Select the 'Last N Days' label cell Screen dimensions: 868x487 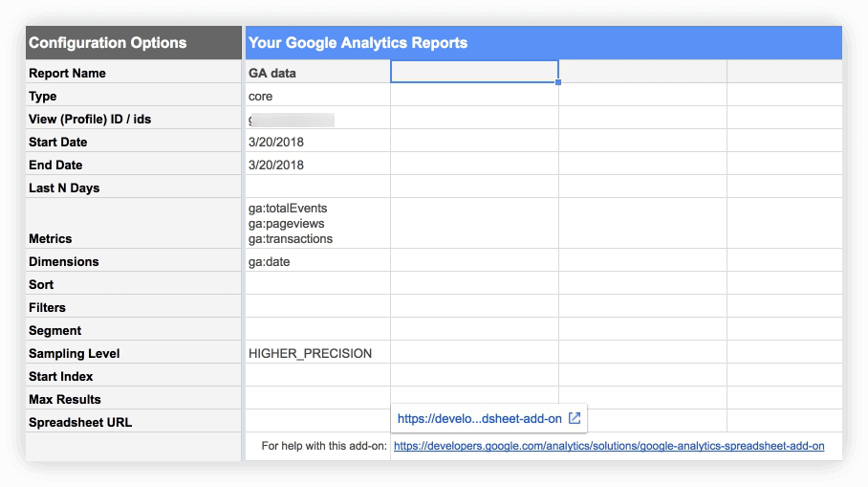pyautogui.click(x=134, y=188)
